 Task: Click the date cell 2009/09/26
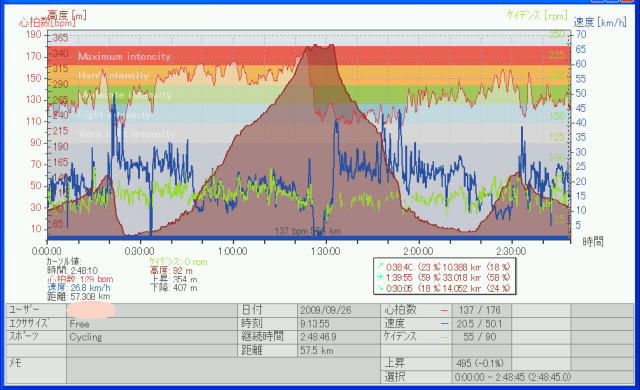[x=339, y=310]
